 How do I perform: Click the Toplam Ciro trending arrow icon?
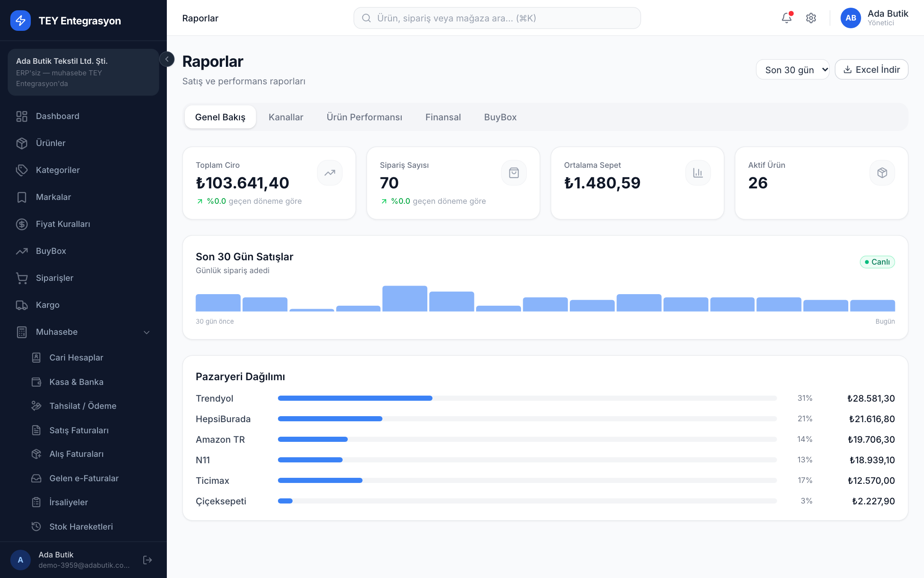[330, 173]
